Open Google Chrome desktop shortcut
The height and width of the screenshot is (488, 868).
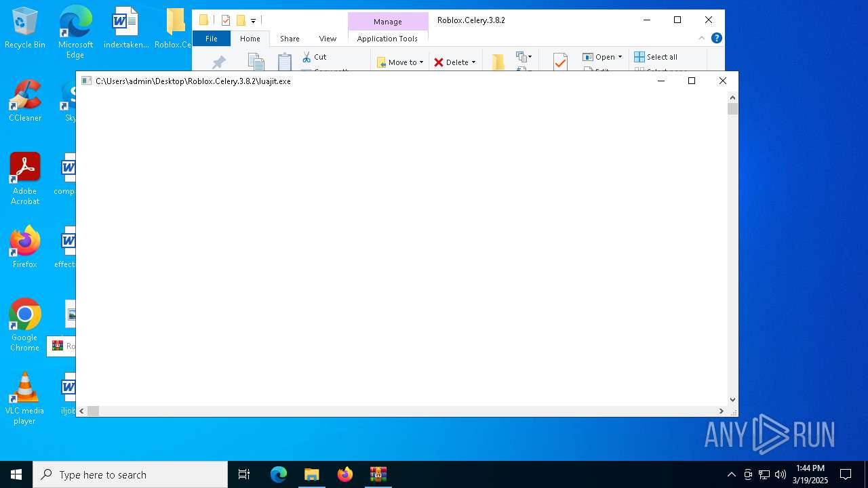tap(25, 325)
